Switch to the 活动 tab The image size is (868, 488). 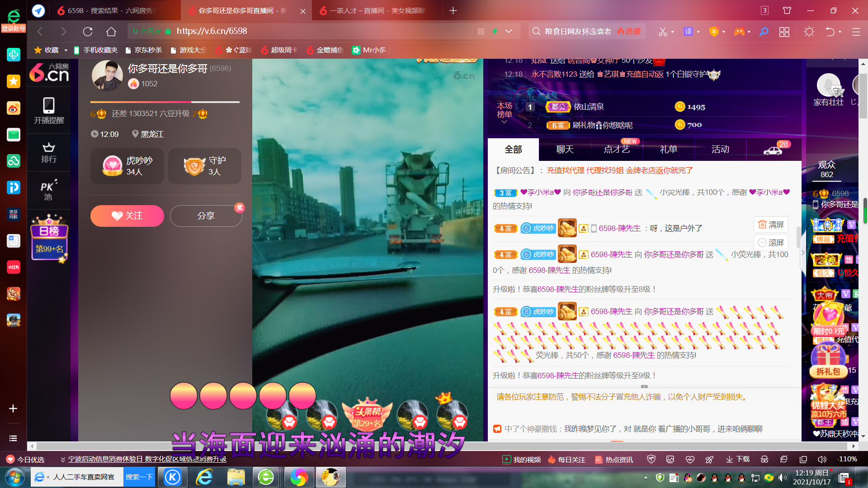tap(720, 149)
